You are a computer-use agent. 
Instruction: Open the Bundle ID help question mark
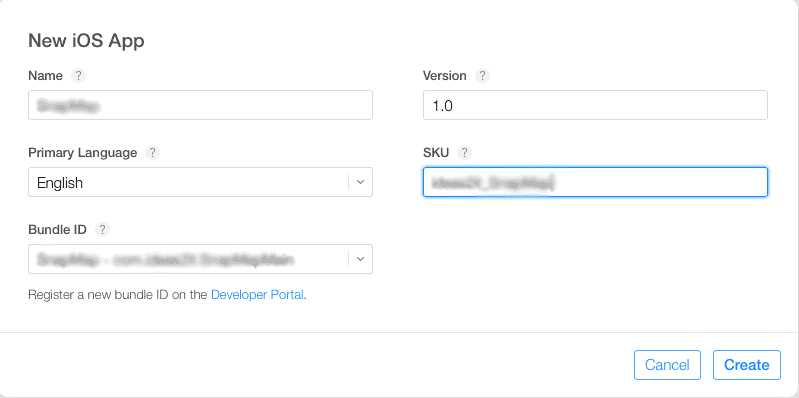tap(102, 230)
